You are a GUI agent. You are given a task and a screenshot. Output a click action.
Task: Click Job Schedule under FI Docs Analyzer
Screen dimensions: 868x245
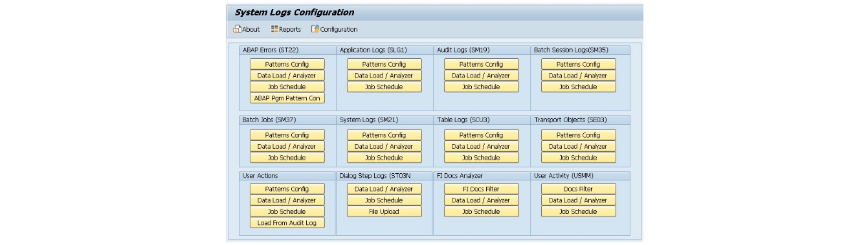(482, 211)
